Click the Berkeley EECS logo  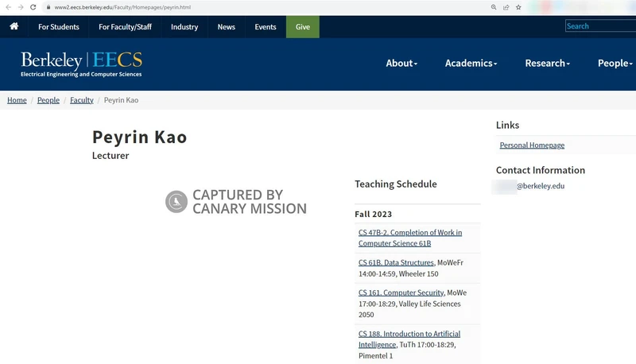tap(81, 64)
